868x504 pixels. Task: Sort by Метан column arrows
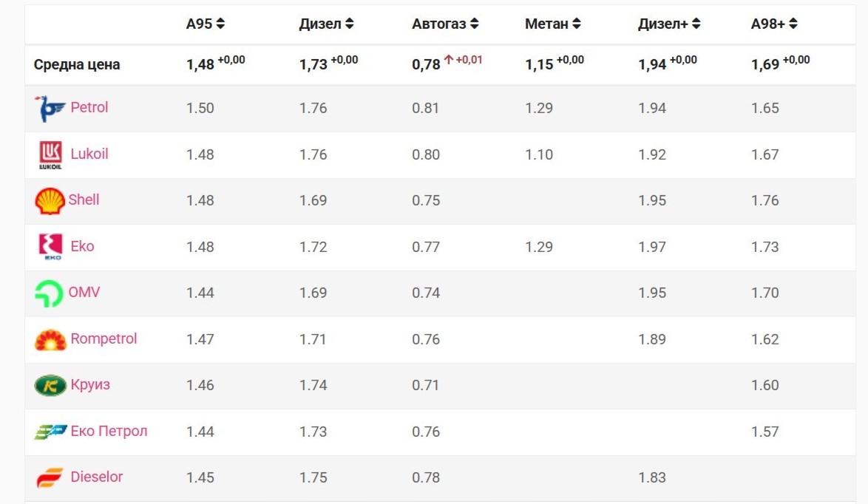pos(576,24)
